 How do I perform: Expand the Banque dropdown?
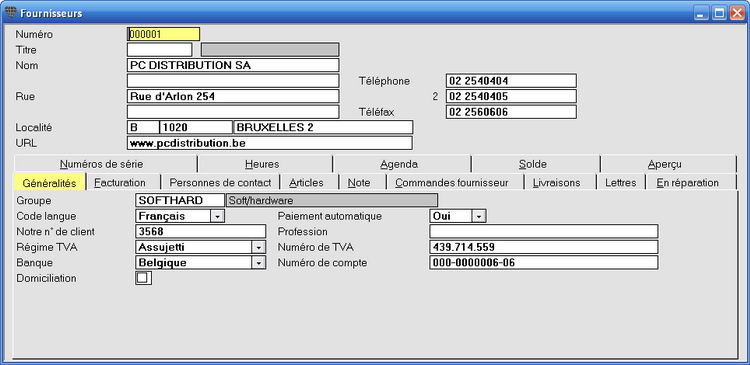click(x=258, y=263)
